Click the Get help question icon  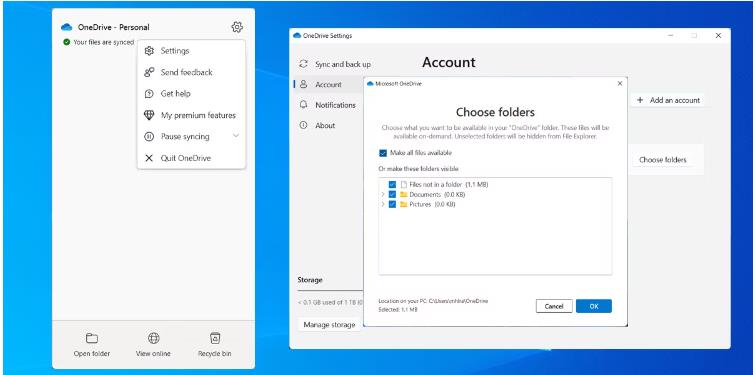tap(149, 94)
